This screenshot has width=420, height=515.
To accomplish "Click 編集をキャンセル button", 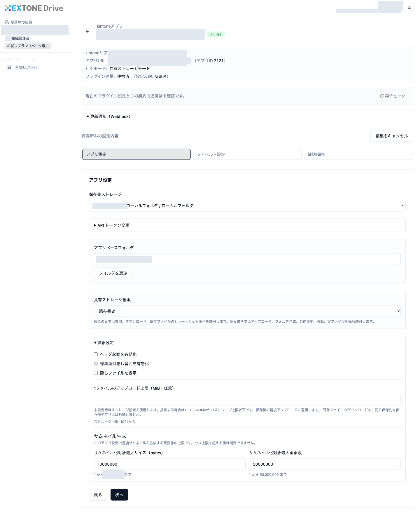I will point(392,136).
